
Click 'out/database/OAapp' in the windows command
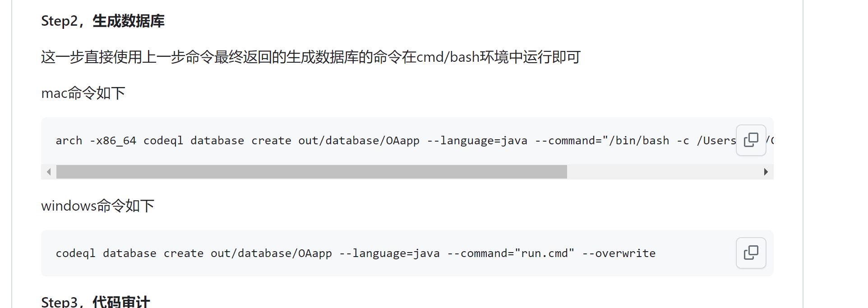click(271, 253)
